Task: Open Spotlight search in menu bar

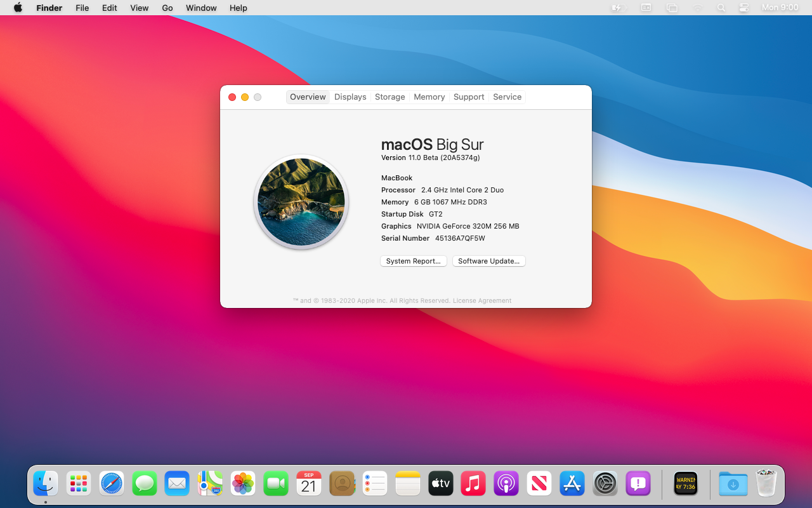Action: (721, 8)
